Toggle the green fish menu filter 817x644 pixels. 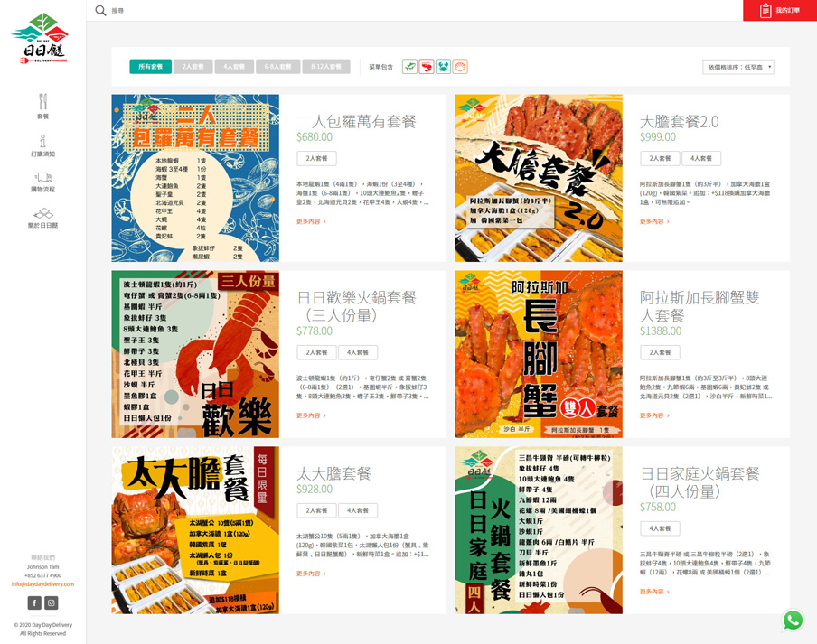tap(410, 67)
